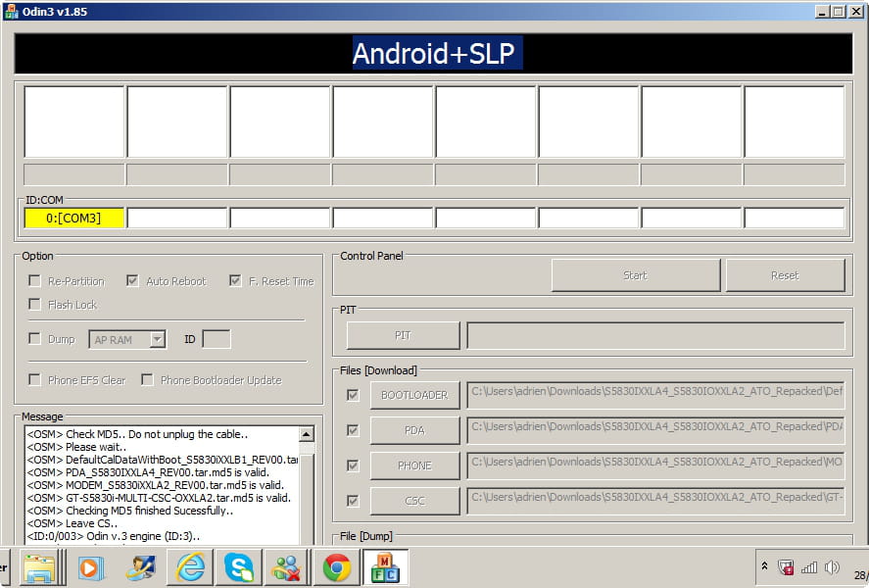Viewport: 869px width, 588px height.
Task: Select the Odin MFC taskbar icon
Action: point(385,567)
